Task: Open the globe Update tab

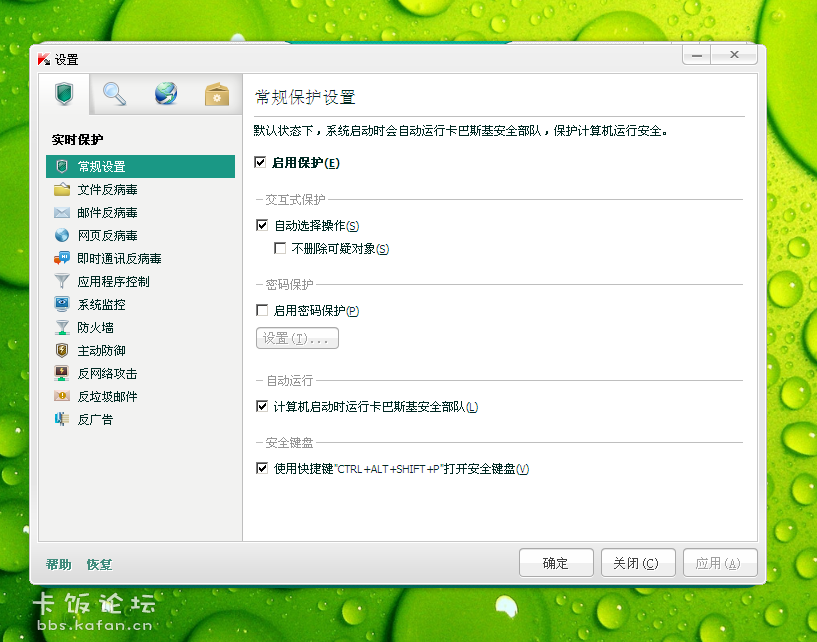Action: point(166,94)
